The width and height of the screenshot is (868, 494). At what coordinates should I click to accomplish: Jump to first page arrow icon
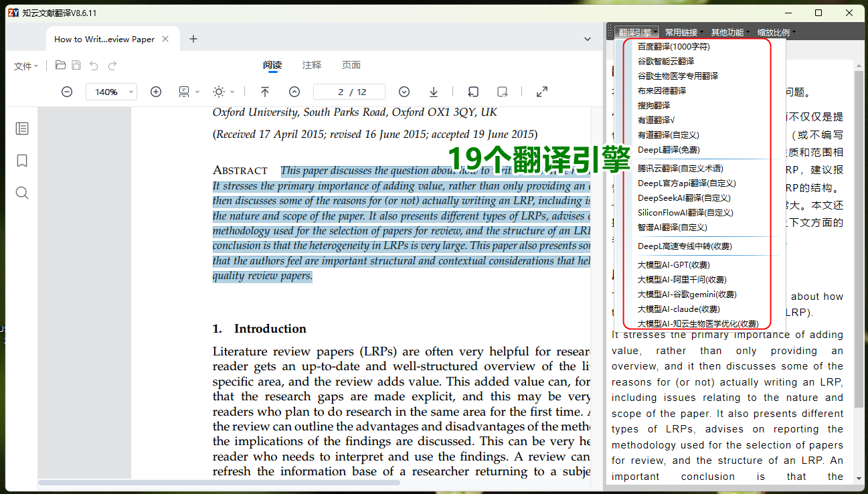[265, 92]
